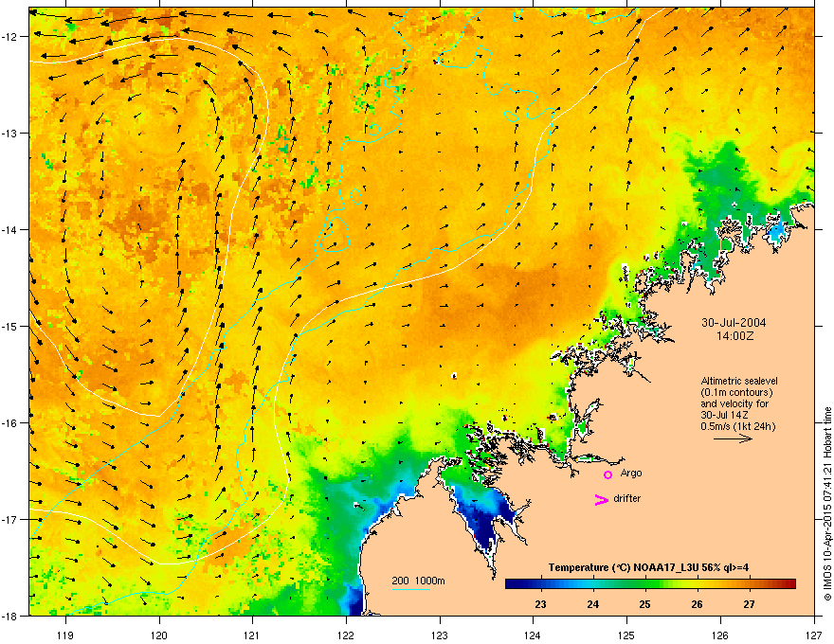This screenshot has width=834, height=644.
Task: Click the temperature color bar
Action: pyautogui.click(x=650, y=583)
